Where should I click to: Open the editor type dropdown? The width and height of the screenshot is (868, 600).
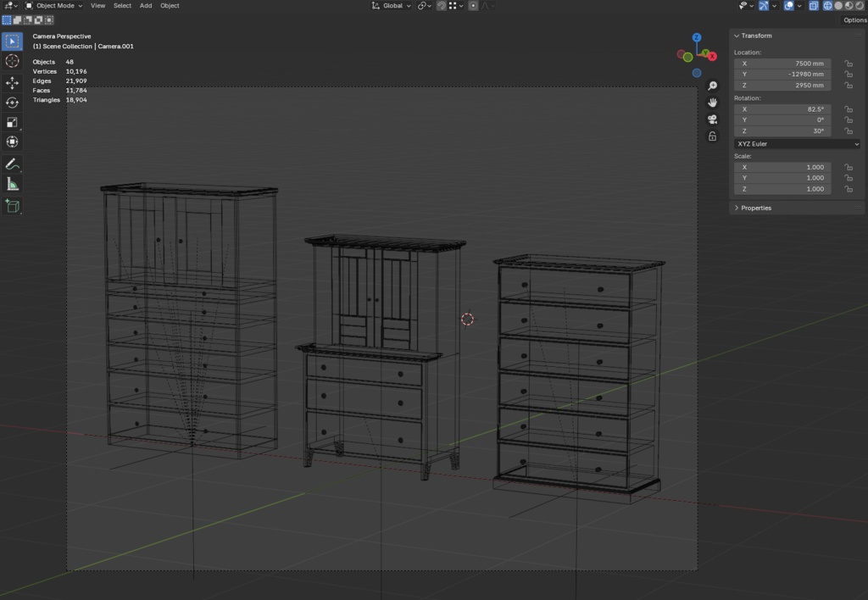point(10,6)
